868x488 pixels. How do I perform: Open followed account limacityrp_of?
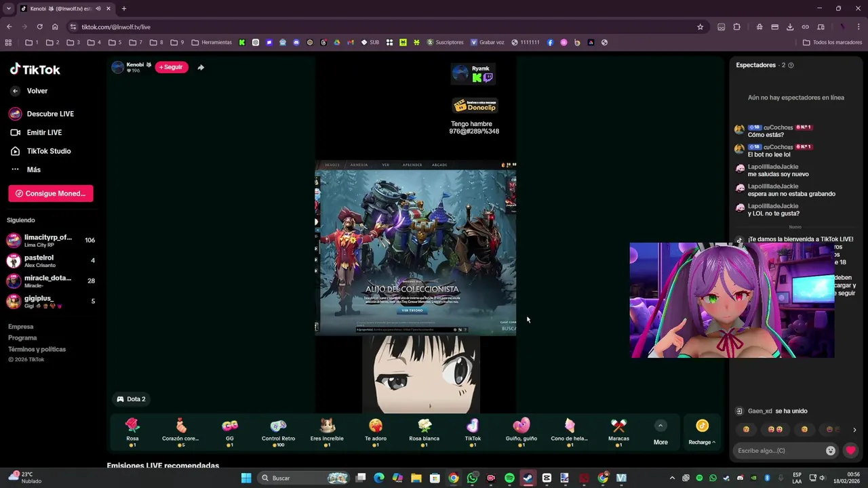click(x=51, y=241)
